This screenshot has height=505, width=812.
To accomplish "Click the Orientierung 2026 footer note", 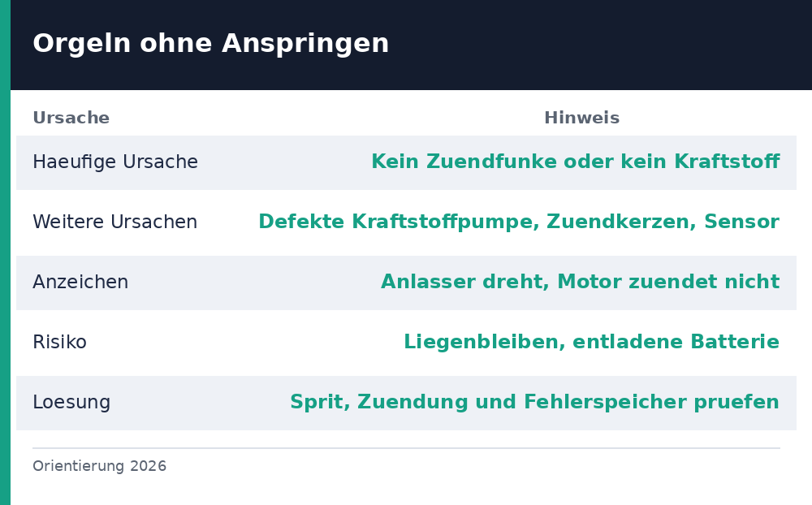I will click(99, 466).
